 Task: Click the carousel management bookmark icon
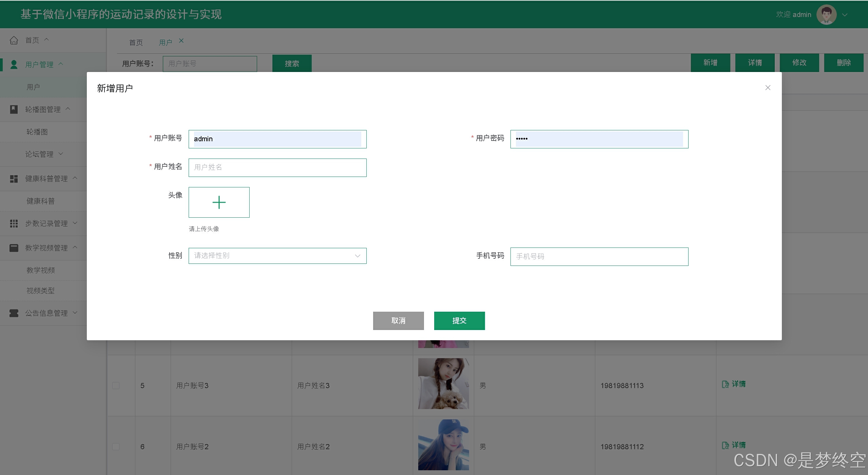14,109
